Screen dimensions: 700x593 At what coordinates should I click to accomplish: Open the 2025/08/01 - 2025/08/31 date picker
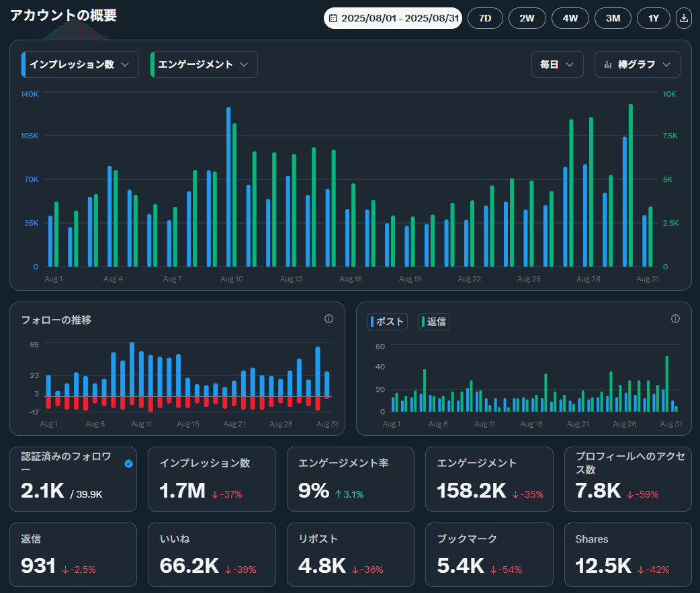click(x=393, y=18)
